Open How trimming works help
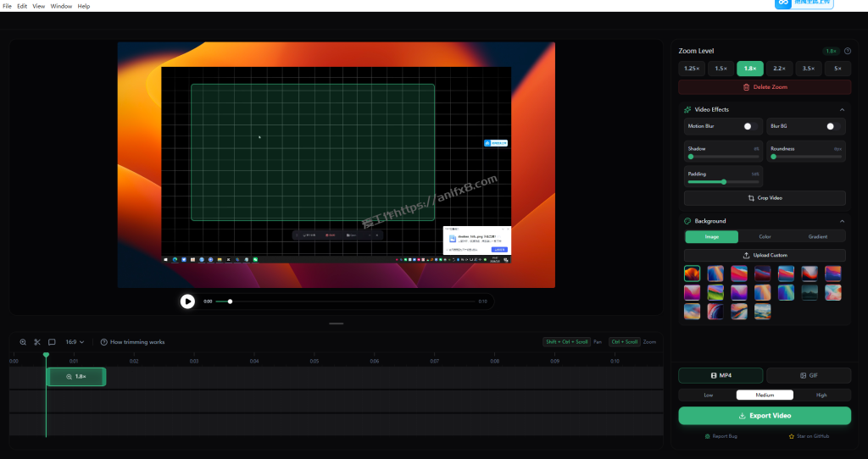This screenshot has height=459, width=868. [132, 342]
